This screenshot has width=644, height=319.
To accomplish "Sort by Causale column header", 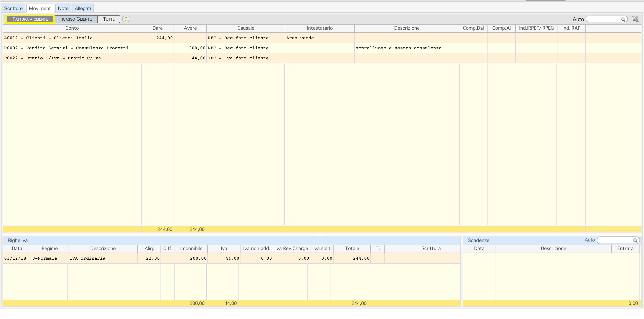I will 246,28.
